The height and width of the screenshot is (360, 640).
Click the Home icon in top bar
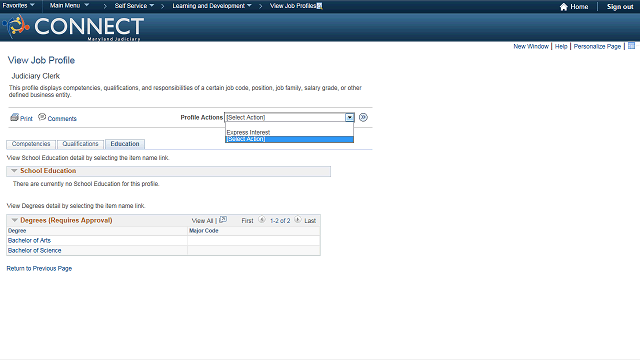coord(564,7)
